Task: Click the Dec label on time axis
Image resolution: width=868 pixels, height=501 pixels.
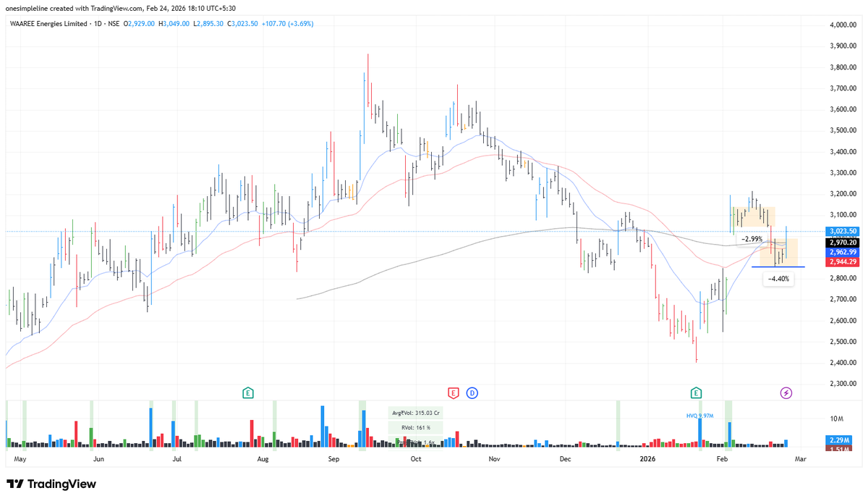Action: tap(566, 459)
